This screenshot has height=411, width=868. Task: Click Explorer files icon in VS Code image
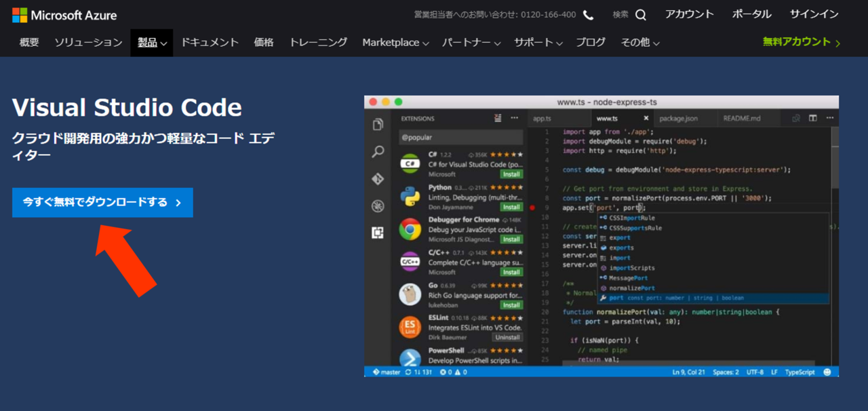click(378, 124)
